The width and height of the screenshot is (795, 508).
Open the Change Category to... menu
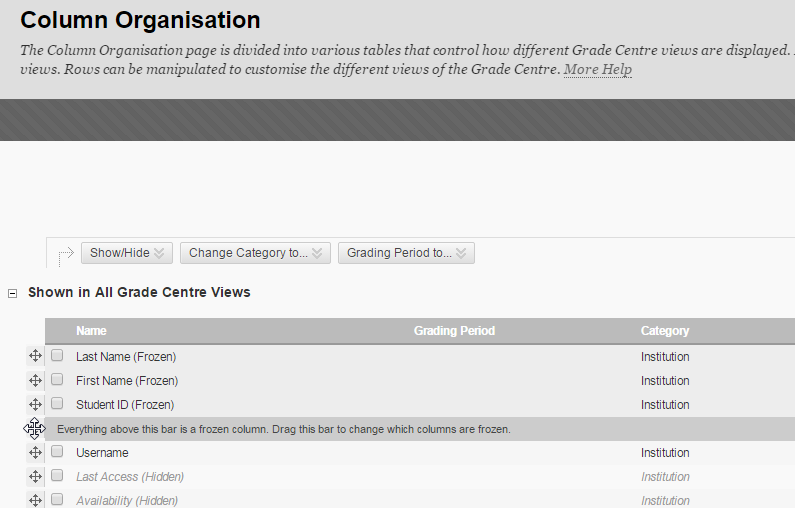click(x=255, y=253)
